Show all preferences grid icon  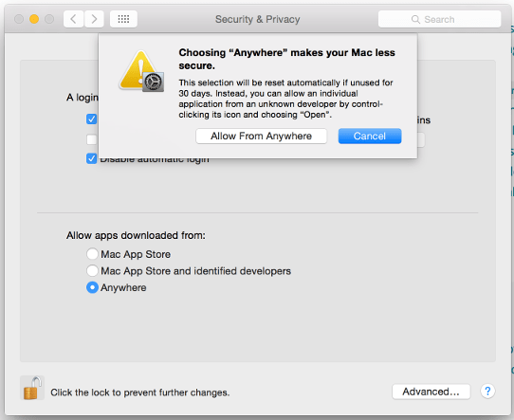coord(123,19)
